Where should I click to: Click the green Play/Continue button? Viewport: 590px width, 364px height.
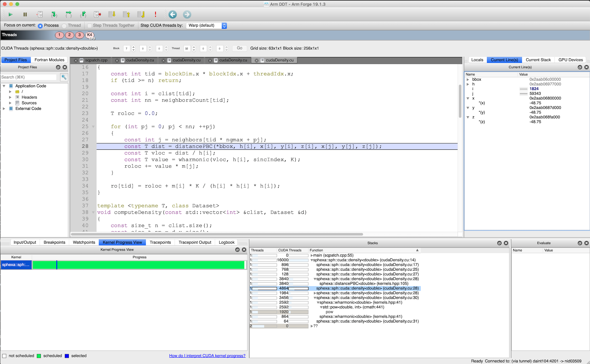(x=10, y=14)
